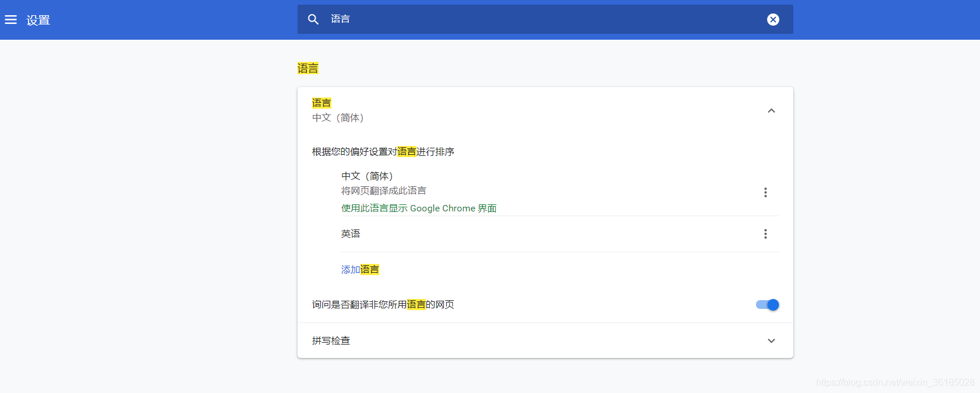The width and height of the screenshot is (980, 393).
Task: Clear the search with the X icon
Action: tap(773, 19)
